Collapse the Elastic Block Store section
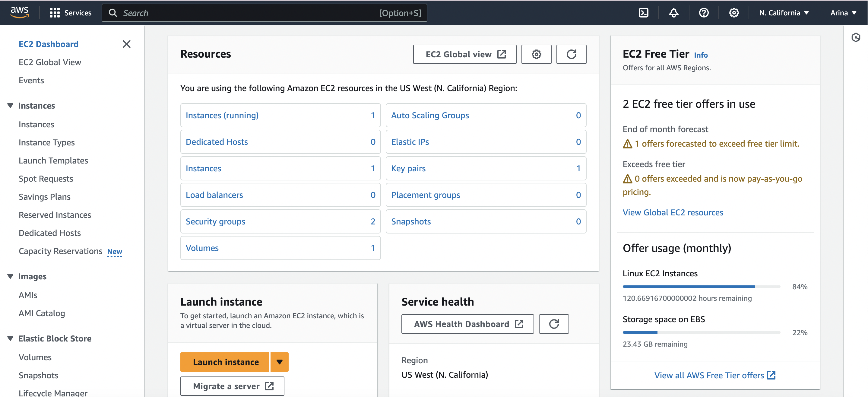This screenshot has width=868, height=397. [x=11, y=338]
